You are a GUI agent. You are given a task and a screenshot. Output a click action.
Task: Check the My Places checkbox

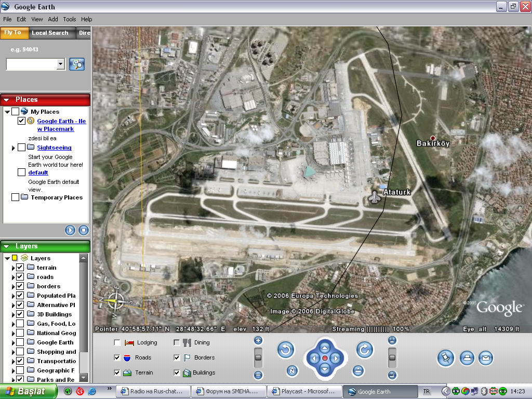[15, 111]
